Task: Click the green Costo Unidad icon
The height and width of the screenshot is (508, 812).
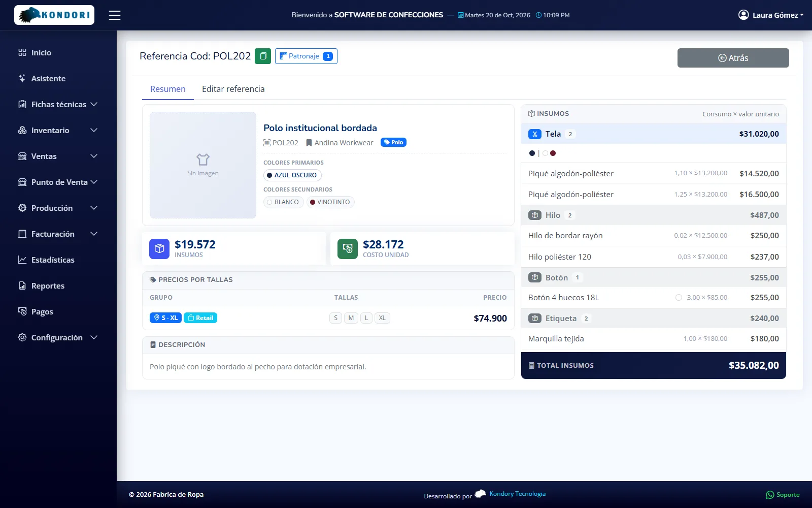Action: pyautogui.click(x=348, y=249)
